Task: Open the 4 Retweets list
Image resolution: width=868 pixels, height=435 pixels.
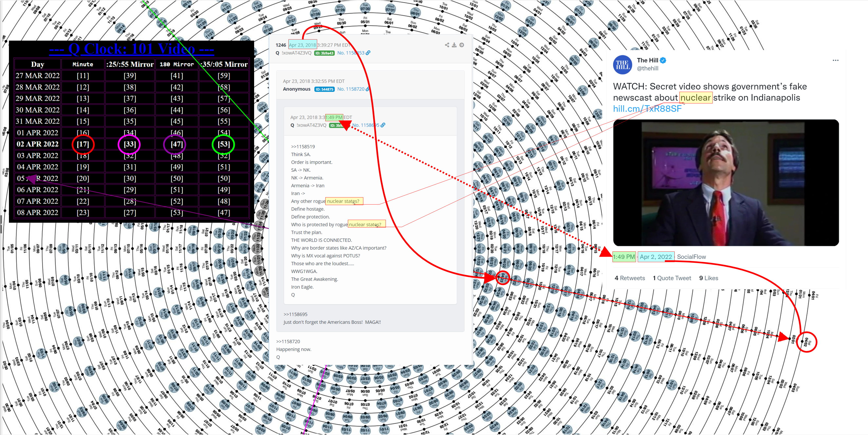Action: [629, 278]
